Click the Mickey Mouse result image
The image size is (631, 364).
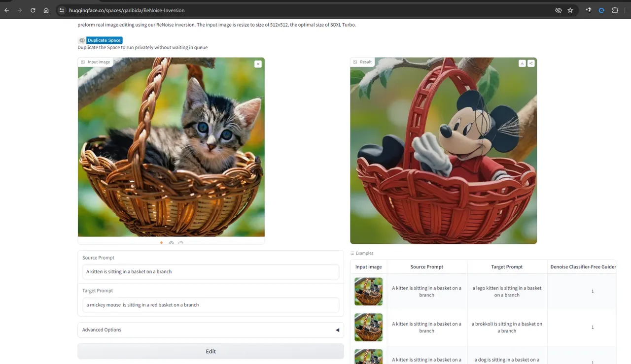pyautogui.click(x=443, y=151)
